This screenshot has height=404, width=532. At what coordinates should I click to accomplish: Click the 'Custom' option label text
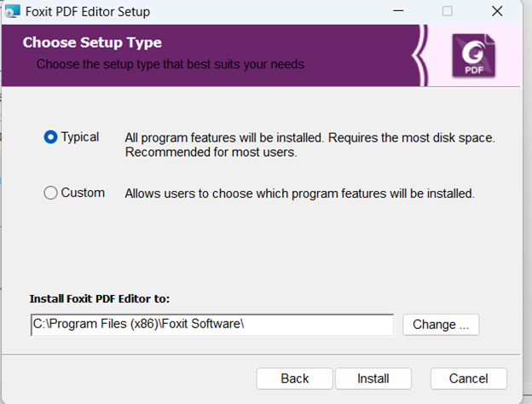tap(83, 193)
